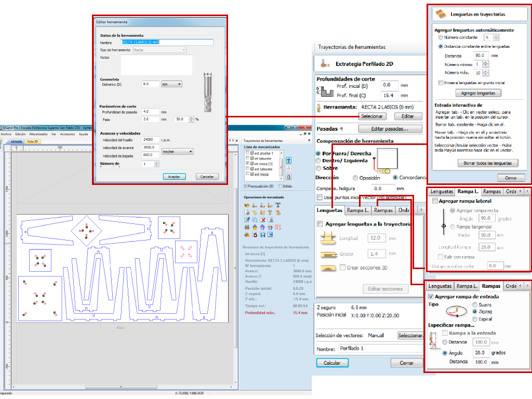
Task: Click the Recalculate toolpaths calculator icon
Action: pyautogui.click(x=270, y=220)
